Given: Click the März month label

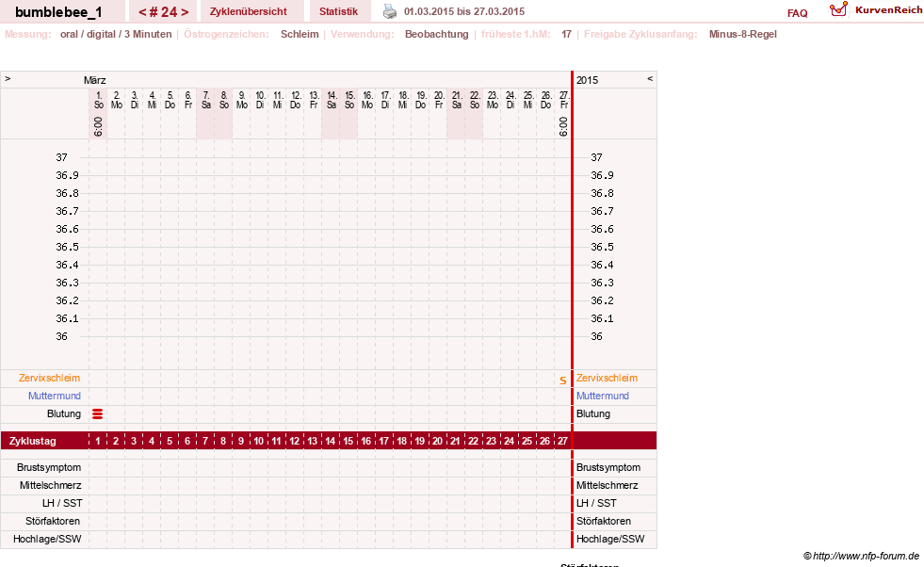Looking at the screenshot, I should coord(95,80).
